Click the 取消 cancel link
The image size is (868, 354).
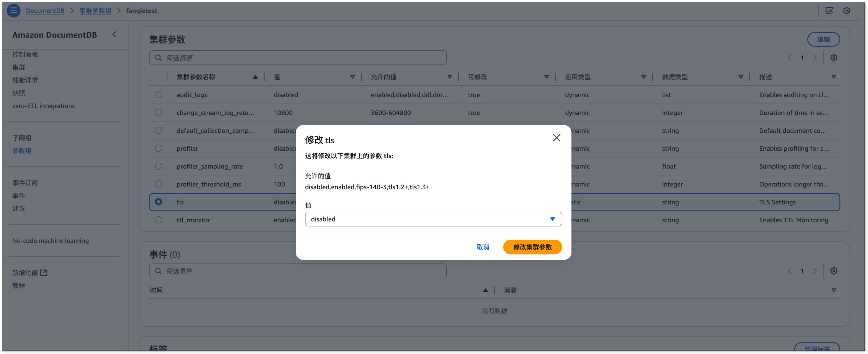pos(482,247)
